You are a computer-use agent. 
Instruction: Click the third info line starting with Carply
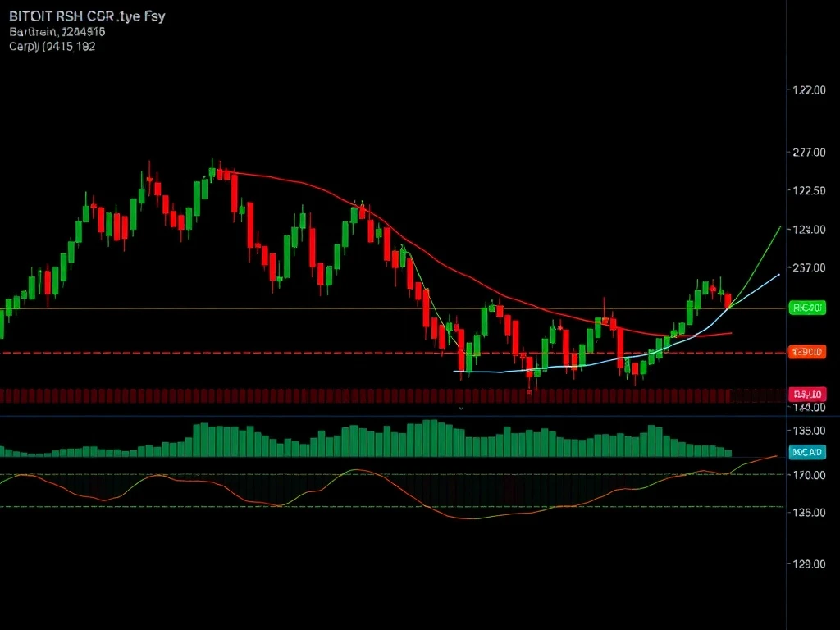(x=52, y=47)
